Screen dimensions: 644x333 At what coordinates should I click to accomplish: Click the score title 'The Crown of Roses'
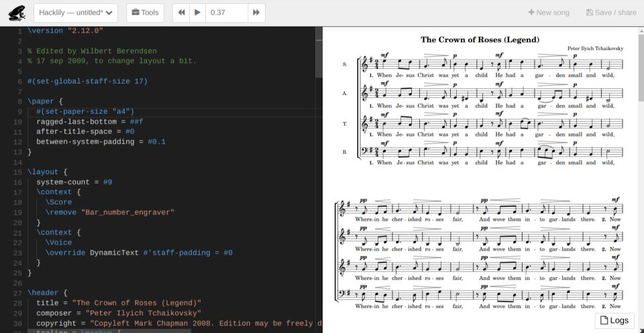pos(480,40)
